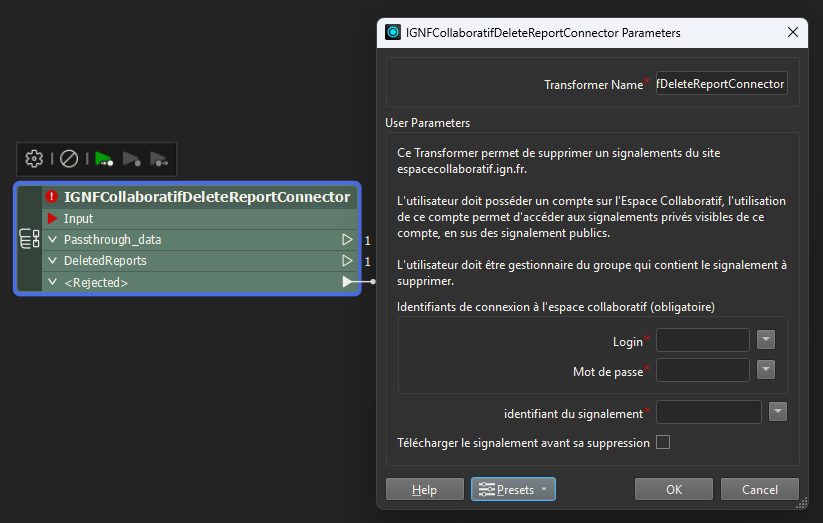Click the Input port label
823x523 pixels.
[78, 218]
